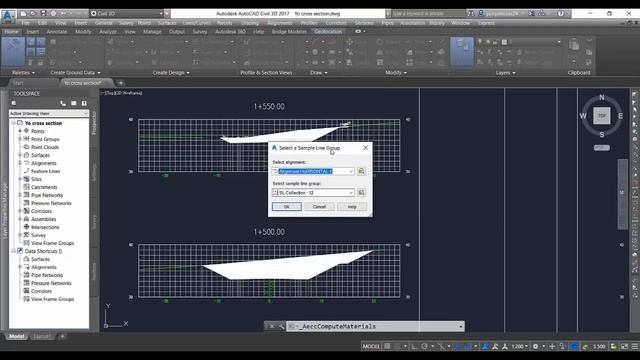This screenshot has width=640, height=360.
Task: Click the New drawing icon in quick access toolbar
Action: coord(23,13)
